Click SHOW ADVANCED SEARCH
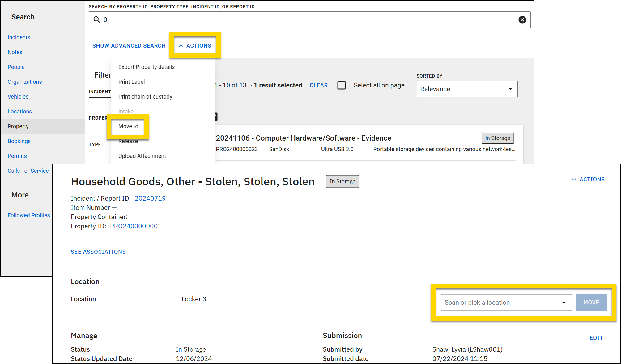Viewport: 621px width, 364px height. (129, 45)
